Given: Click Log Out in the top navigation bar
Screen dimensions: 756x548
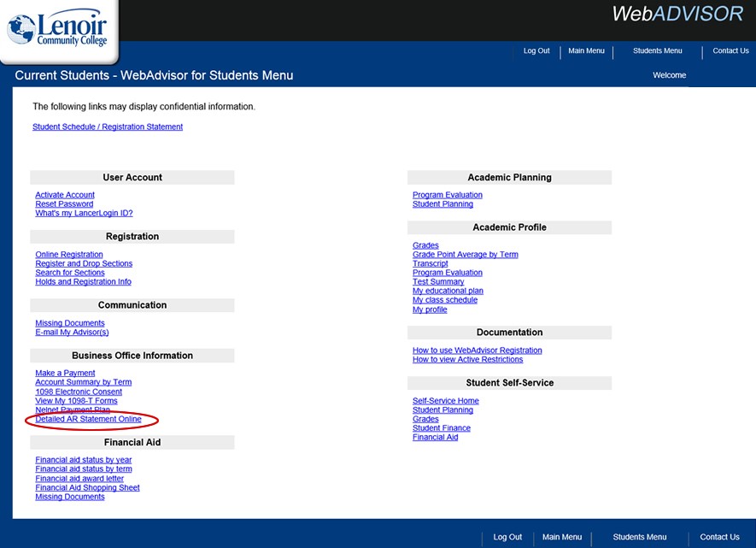Looking at the screenshot, I should pyautogui.click(x=536, y=51).
